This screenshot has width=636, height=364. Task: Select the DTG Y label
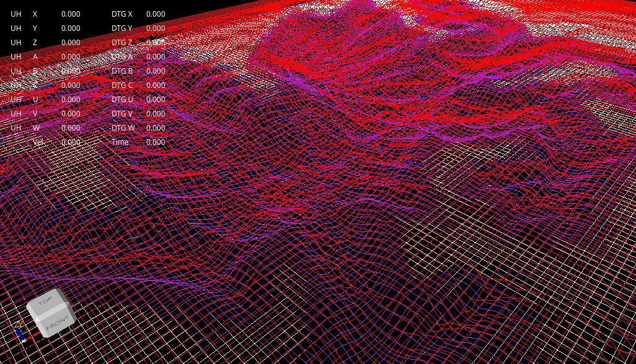tap(121, 28)
